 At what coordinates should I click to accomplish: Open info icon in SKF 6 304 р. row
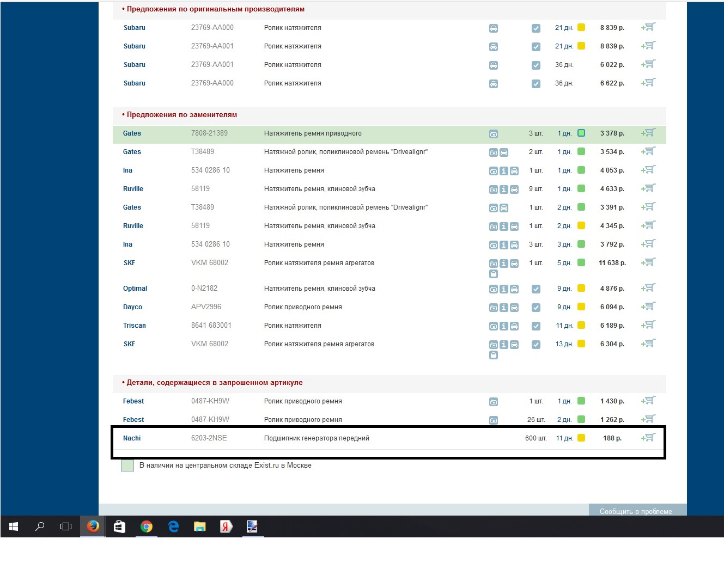(504, 345)
